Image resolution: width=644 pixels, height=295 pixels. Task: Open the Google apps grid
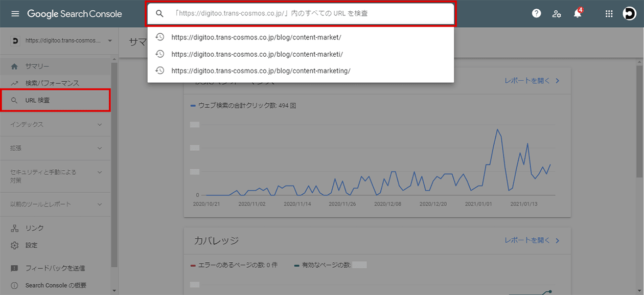[x=609, y=14]
